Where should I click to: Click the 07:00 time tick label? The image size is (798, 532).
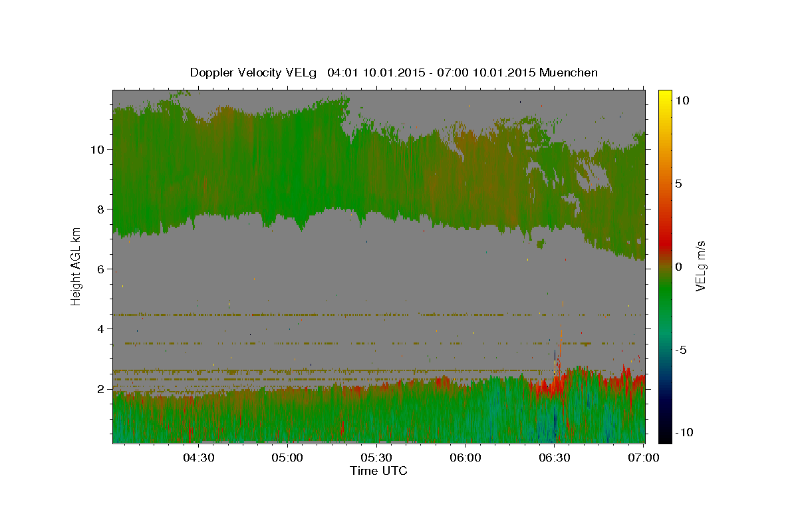pos(644,458)
